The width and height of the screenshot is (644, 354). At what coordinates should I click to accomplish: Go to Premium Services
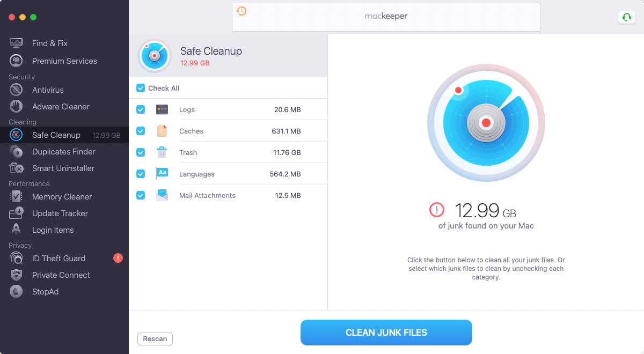[x=64, y=61]
